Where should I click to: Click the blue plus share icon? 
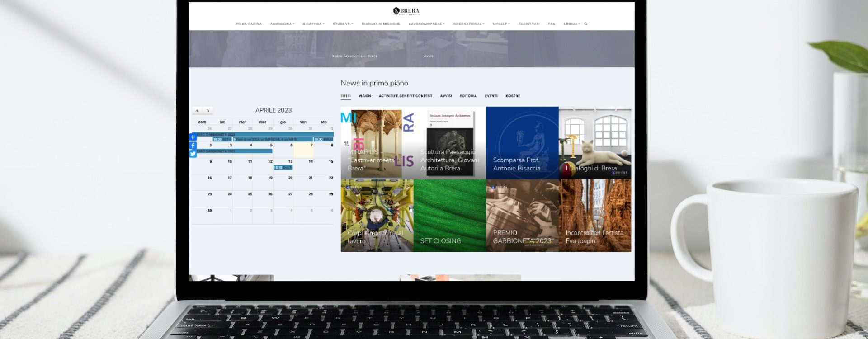click(193, 137)
